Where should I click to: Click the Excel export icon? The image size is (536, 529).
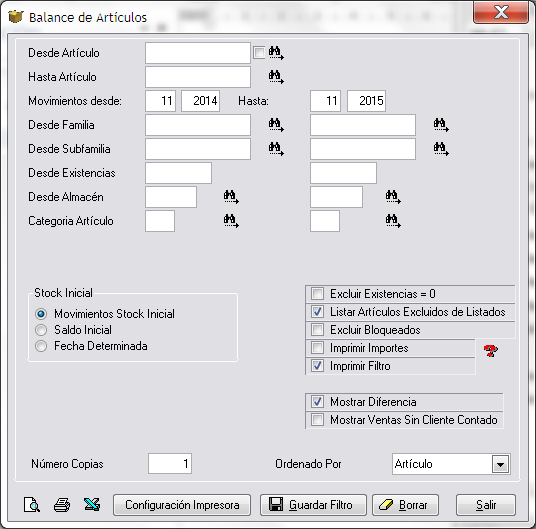[92, 504]
